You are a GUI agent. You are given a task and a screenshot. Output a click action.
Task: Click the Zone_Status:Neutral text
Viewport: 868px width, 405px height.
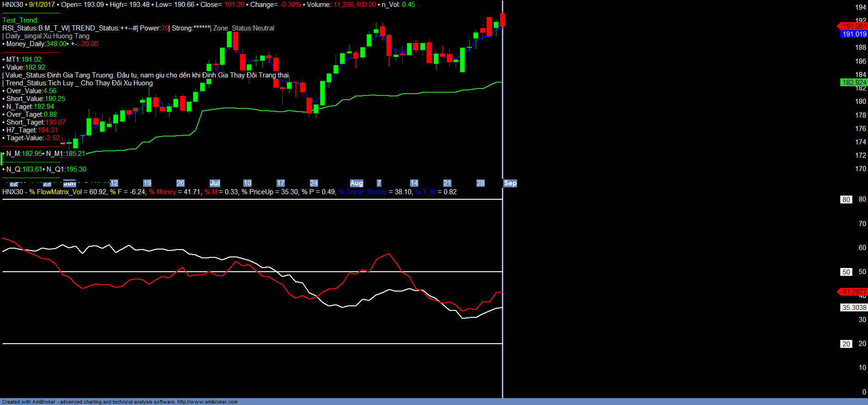tap(244, 28)
